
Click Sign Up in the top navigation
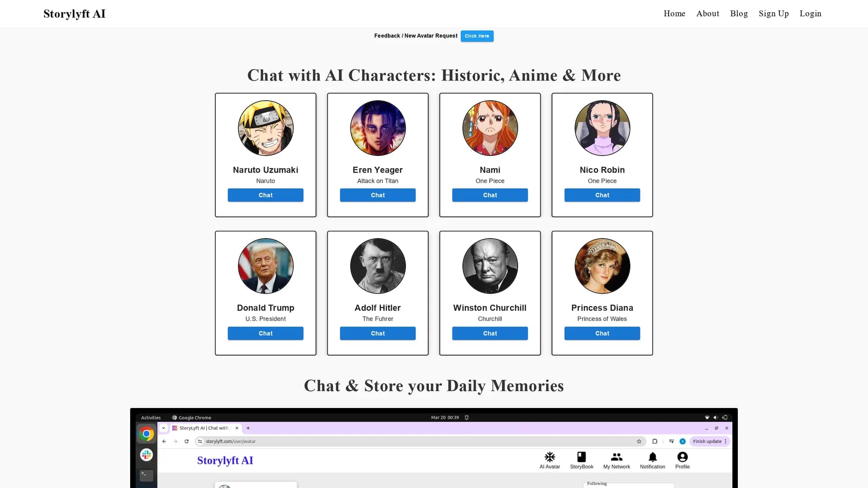click(x=774, y=14)
